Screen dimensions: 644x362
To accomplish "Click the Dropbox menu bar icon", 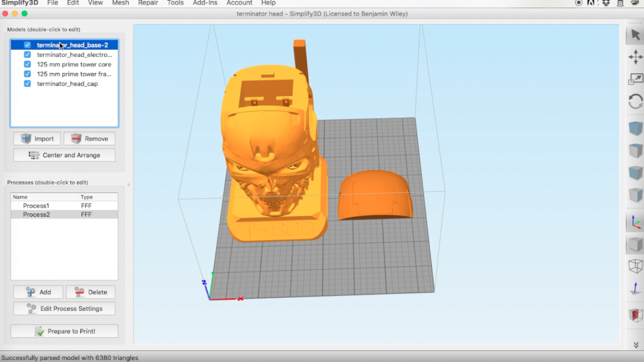I will (606, 3).
